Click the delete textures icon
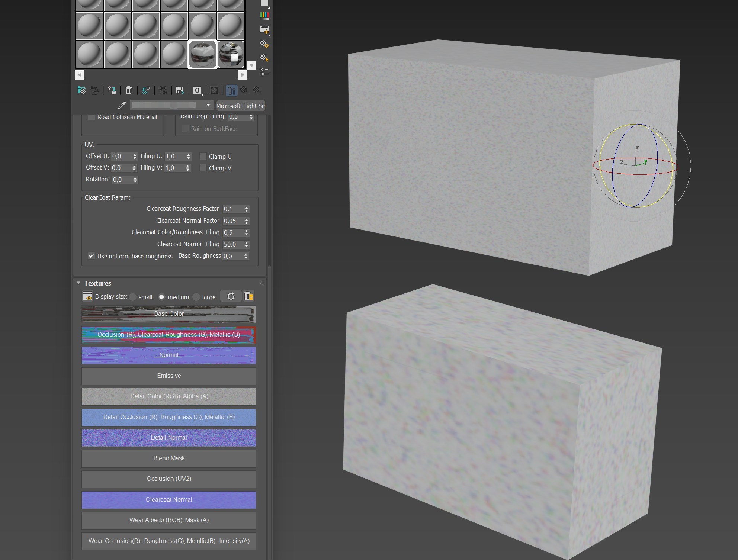The width and height of the screenshot is (738, 560). pyautogui.click(x=248, y=296)
